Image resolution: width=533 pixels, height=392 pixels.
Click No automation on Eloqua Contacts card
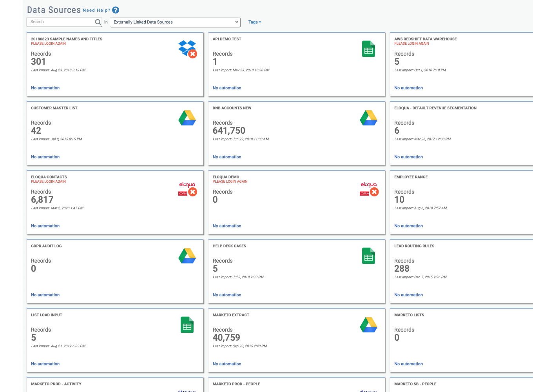click(45, 226)
